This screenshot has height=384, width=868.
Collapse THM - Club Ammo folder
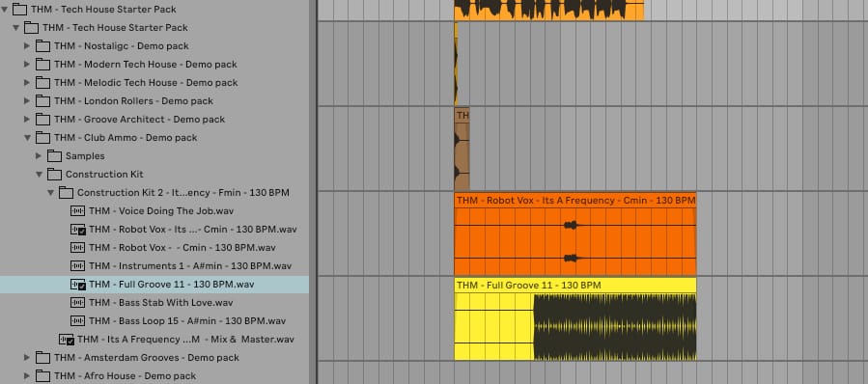[x=27, y=138]
